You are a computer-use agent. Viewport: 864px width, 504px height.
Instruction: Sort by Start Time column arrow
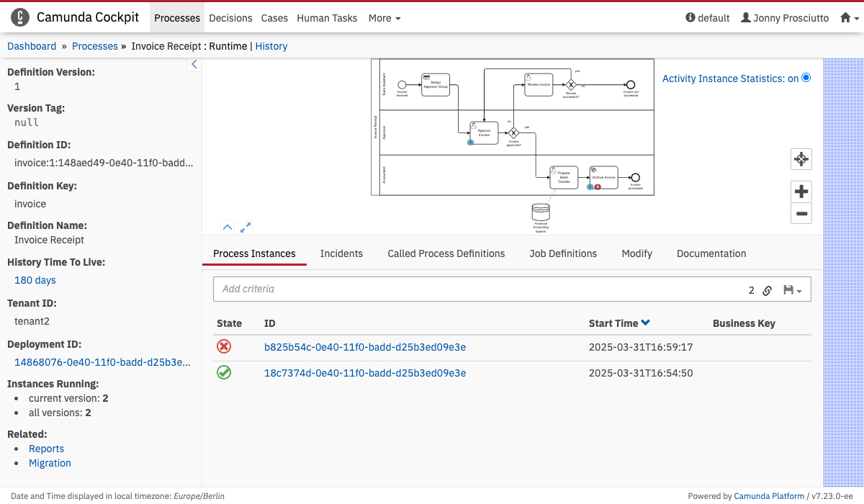click(x=646, y=323)
